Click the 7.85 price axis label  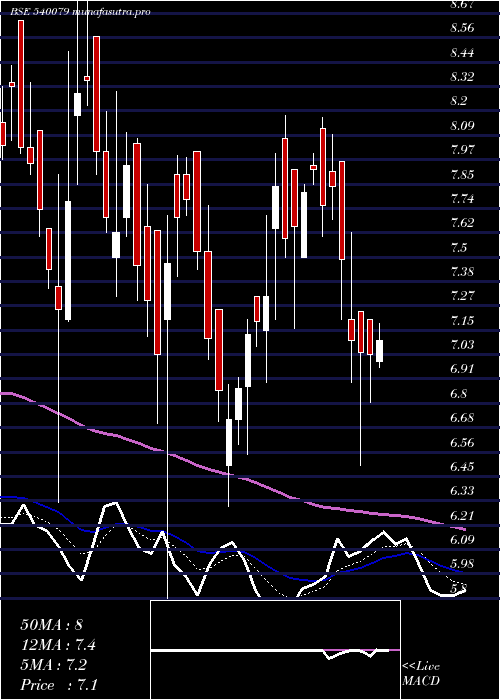click(462, 174)
